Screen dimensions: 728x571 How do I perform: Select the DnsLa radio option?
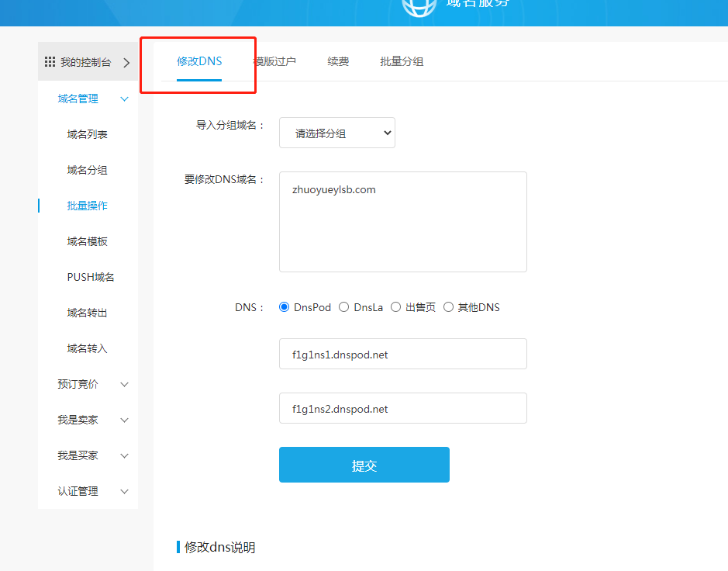(x=344, y=307)
